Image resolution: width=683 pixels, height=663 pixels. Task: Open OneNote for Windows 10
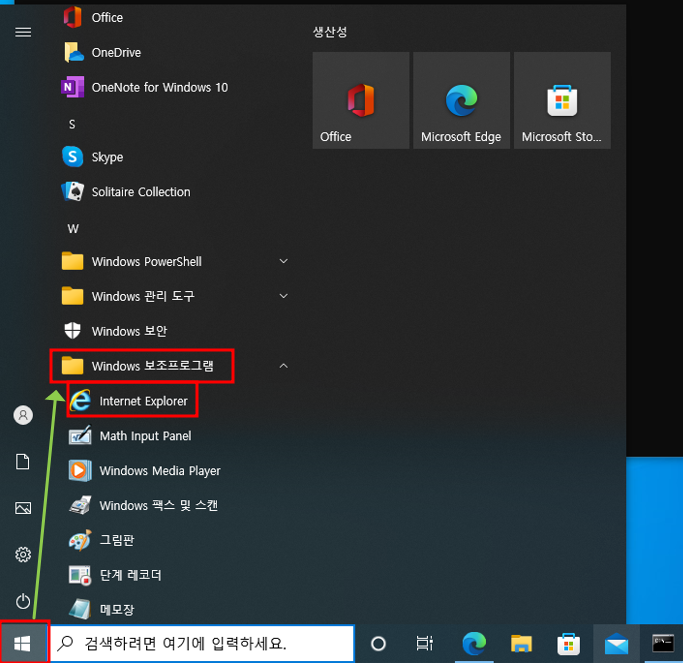(x=174, y=88)
